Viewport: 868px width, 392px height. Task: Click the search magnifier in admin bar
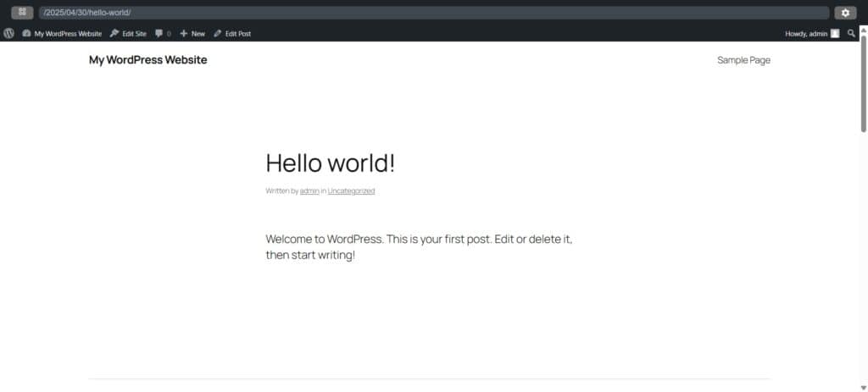(x=851, y=33)
